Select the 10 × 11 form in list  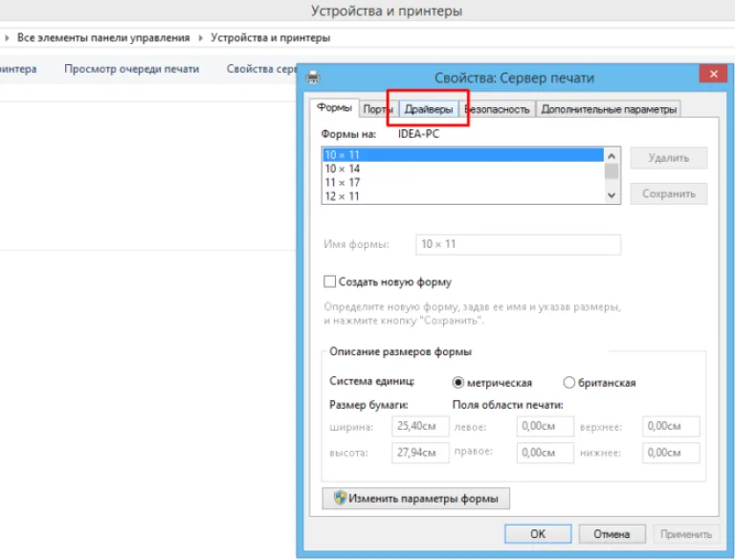(x=463, y=155)
